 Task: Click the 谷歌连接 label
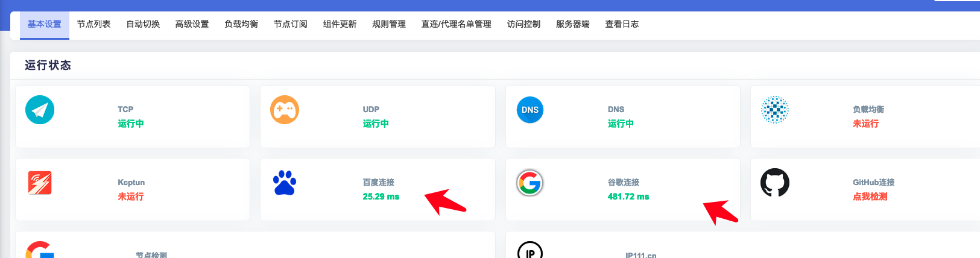coord(624,182)
